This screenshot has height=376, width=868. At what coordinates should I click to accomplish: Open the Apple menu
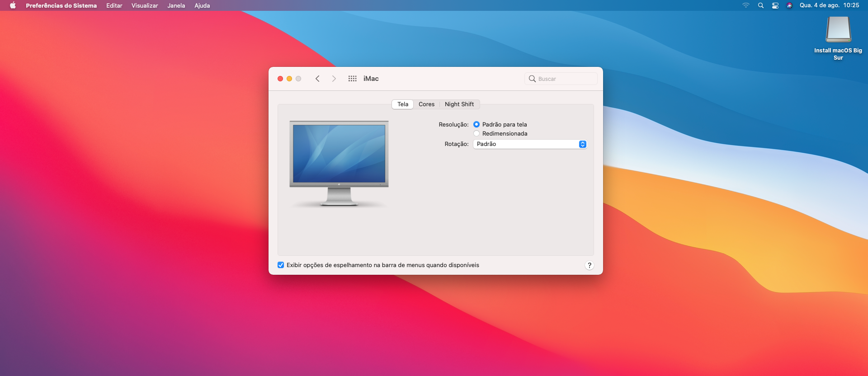pyautogui.click(x=13, y=5)
